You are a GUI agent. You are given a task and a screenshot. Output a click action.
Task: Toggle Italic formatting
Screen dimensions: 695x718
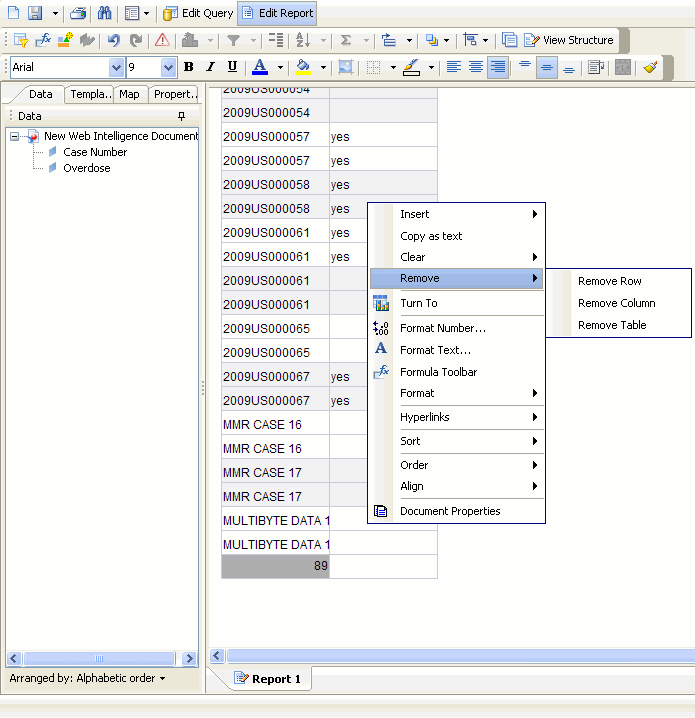click(210, 67)
